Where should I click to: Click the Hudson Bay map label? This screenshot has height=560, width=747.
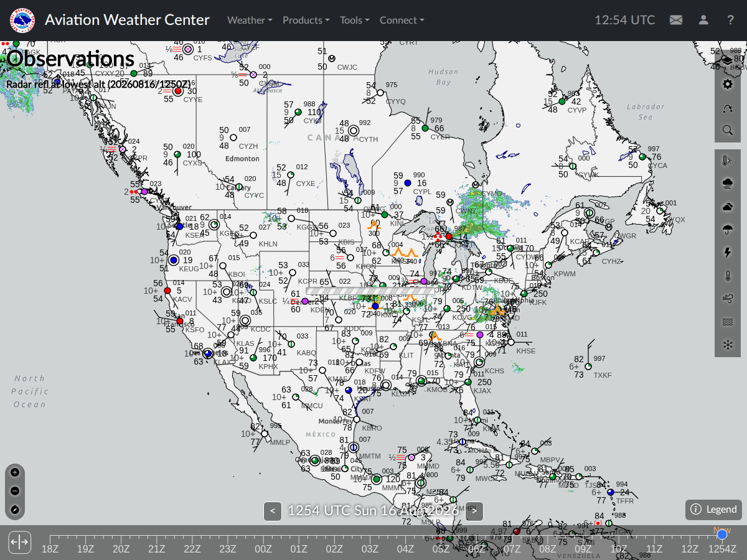[x=443, y=77]
